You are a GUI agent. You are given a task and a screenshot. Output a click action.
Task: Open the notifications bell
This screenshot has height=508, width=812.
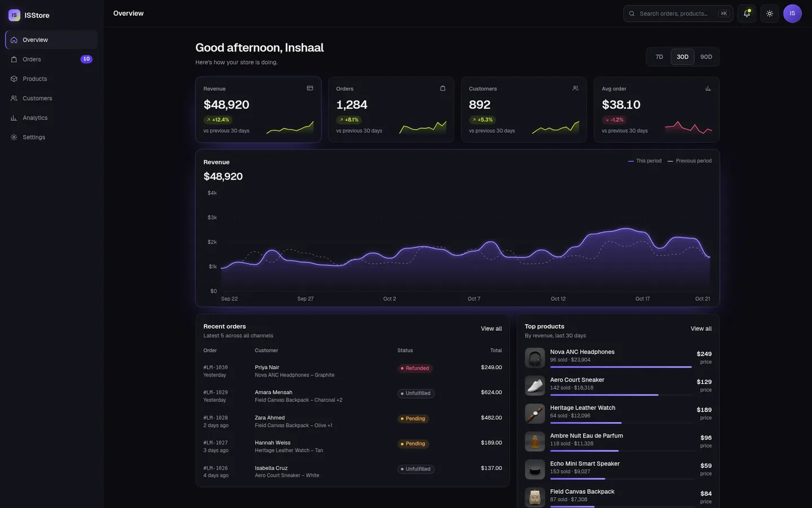747,14
